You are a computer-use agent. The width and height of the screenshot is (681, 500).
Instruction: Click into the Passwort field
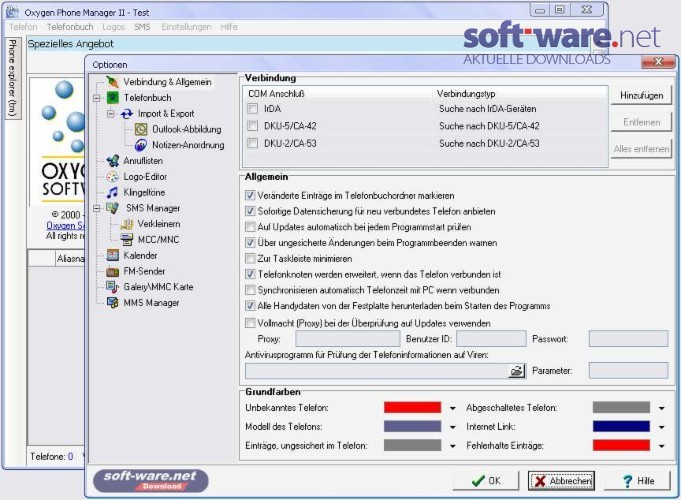[628, 339]
